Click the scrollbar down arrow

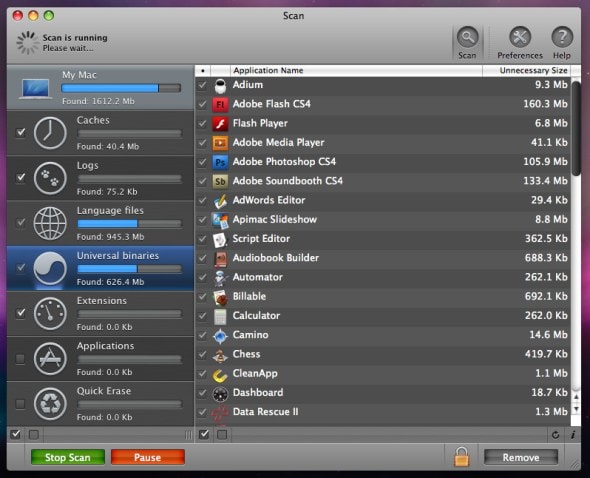pos(576,409)
